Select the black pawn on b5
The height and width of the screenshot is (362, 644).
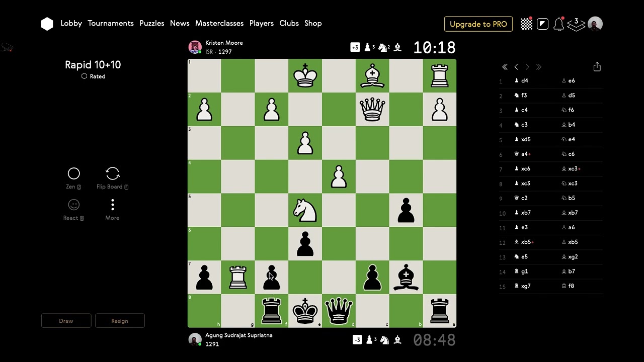point(406,210)
